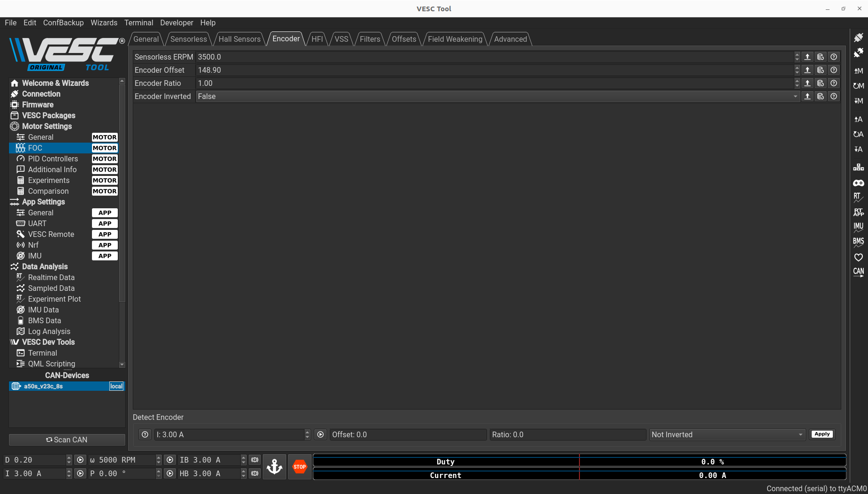This screenshot has height=494, width=868.
Task: Toggle IMU data streaming in the right toolbar
Action: [859, 227]
